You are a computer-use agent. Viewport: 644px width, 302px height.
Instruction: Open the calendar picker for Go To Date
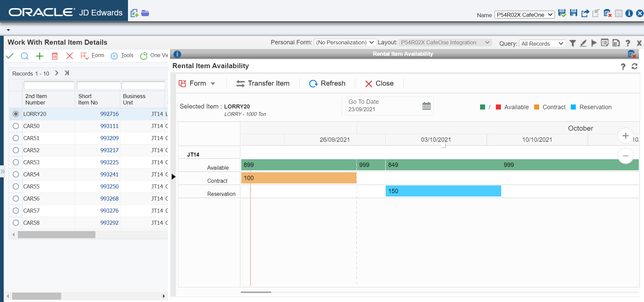pos(426,106)
